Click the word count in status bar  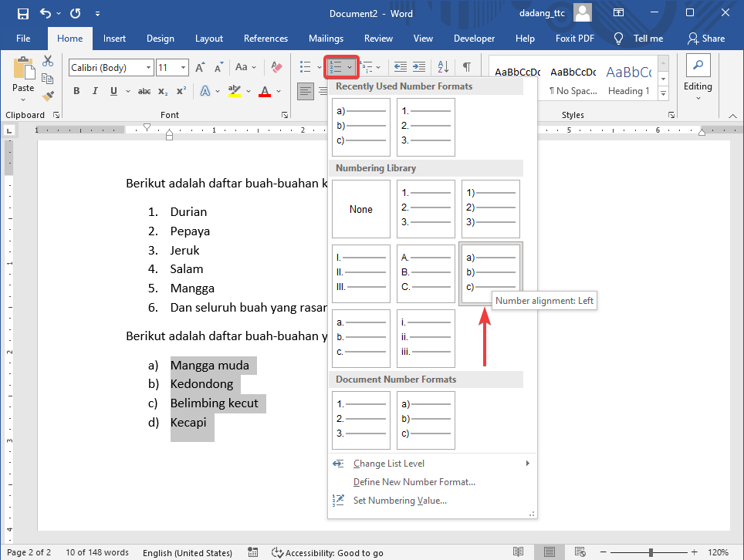pyautogui.click(x=97, y=552)
